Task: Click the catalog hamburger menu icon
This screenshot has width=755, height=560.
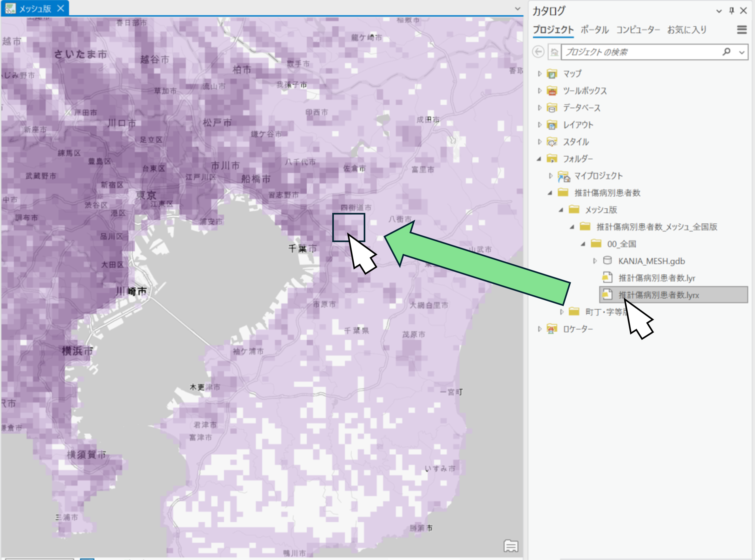Action: point(741,30)
